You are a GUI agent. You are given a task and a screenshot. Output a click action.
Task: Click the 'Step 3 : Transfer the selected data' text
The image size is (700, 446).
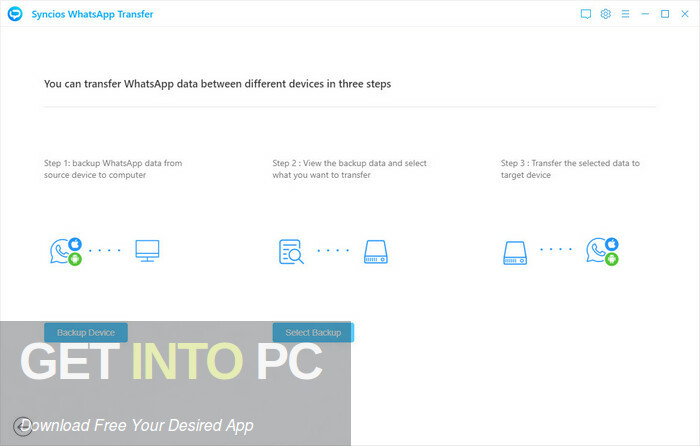click(x=570, y=169)
